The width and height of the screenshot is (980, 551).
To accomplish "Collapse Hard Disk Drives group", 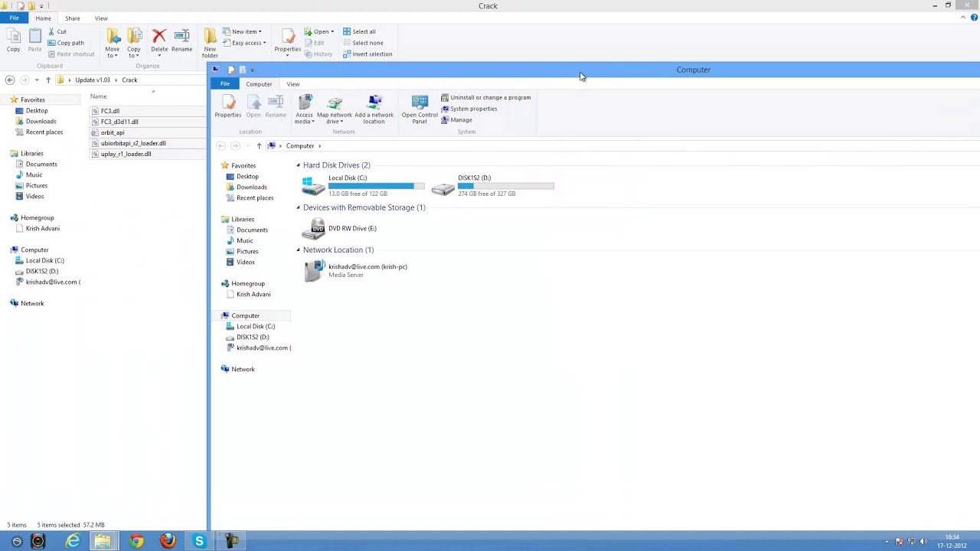I will pyautogui.click(x=299, y=165).
